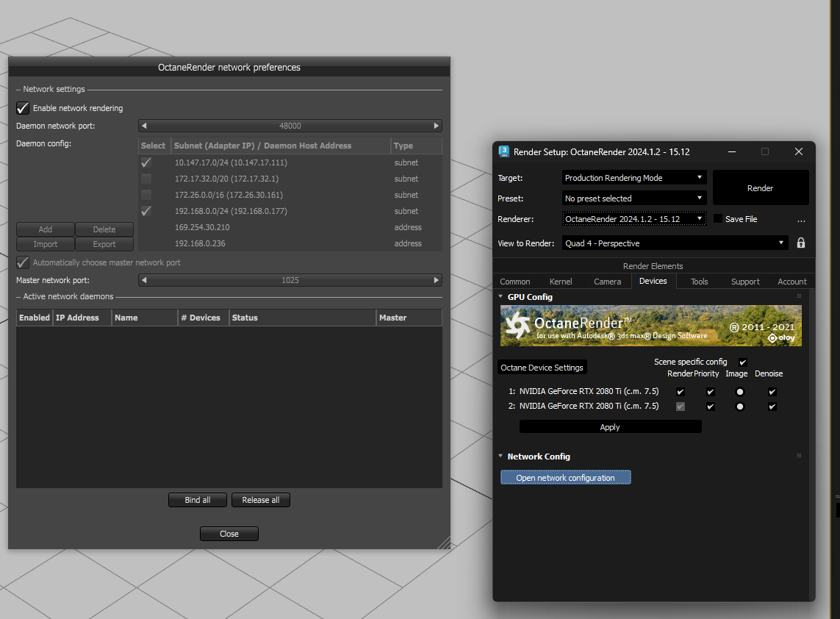Increase Daemon network port with right arrow
840x619 pixels.
[436, 126]
